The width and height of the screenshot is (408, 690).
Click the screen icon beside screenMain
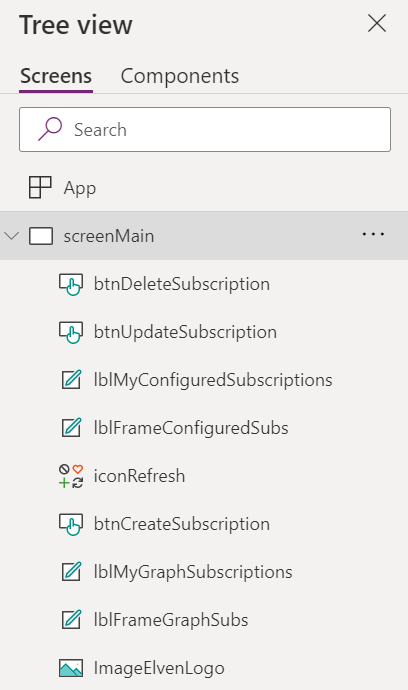tap(41, 236)
